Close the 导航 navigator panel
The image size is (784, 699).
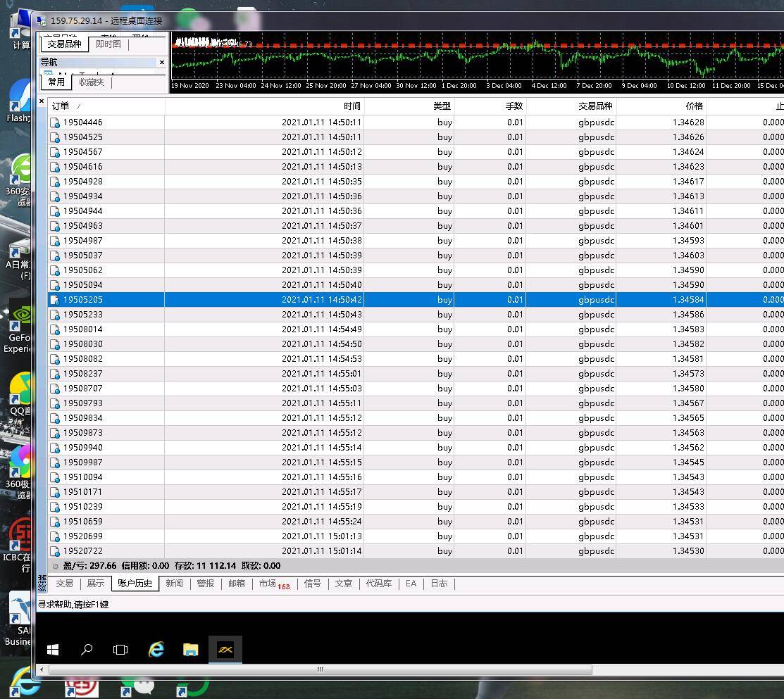162,63
